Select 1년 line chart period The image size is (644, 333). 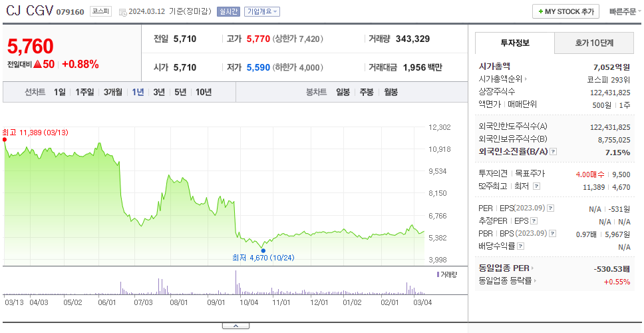[x=138, y=93]
